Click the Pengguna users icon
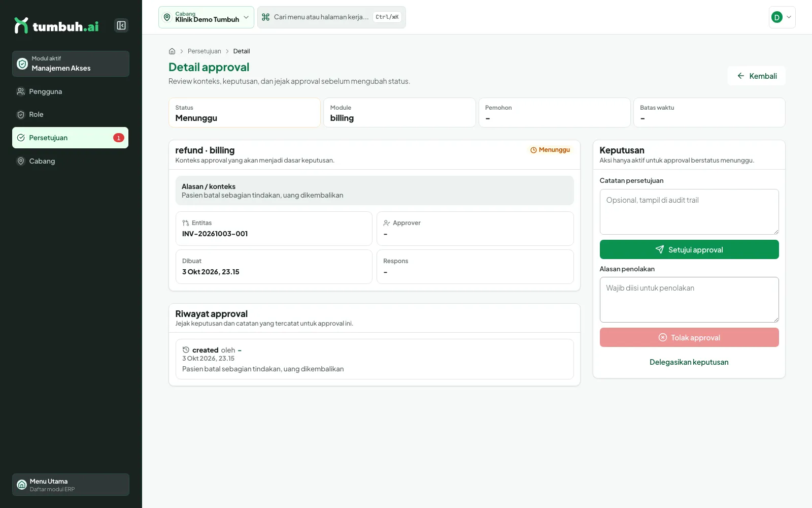The image size is (812, 508). [21, 91]
